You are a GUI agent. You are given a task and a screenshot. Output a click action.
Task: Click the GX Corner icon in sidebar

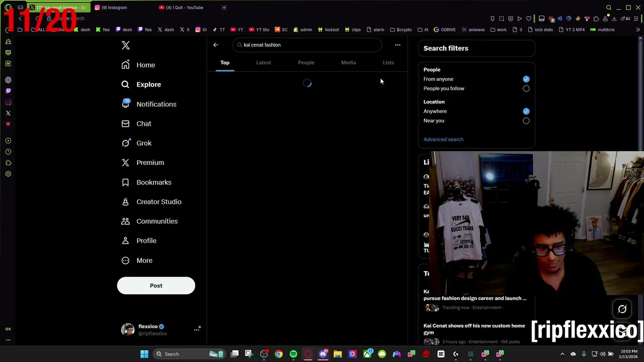click(x=8, y=329)
